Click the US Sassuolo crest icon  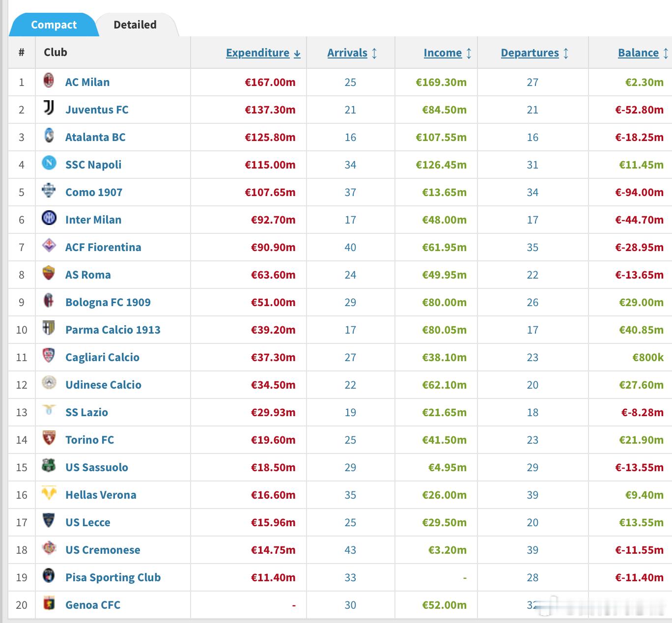49,465
